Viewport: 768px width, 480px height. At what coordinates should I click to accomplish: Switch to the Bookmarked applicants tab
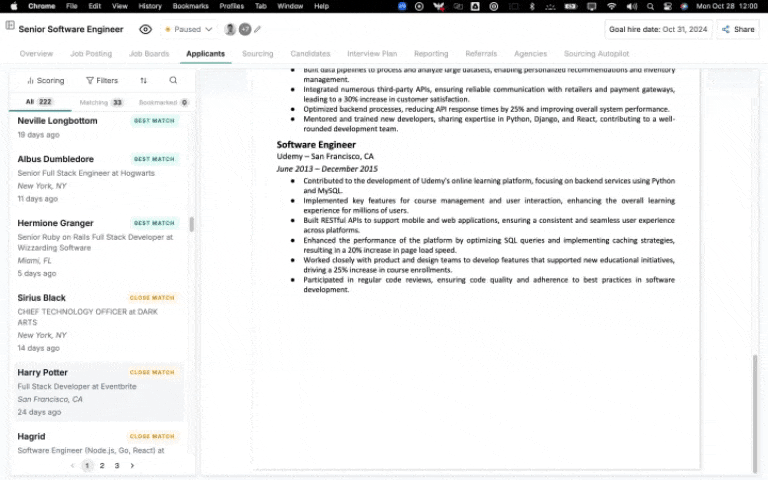tap(163, 102)
